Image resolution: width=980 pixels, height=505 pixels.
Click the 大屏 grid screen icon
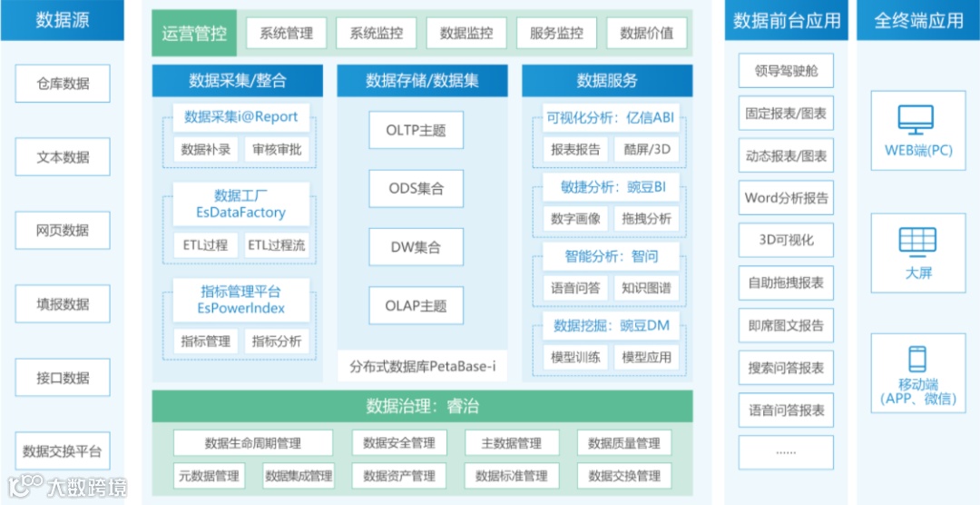916,243
